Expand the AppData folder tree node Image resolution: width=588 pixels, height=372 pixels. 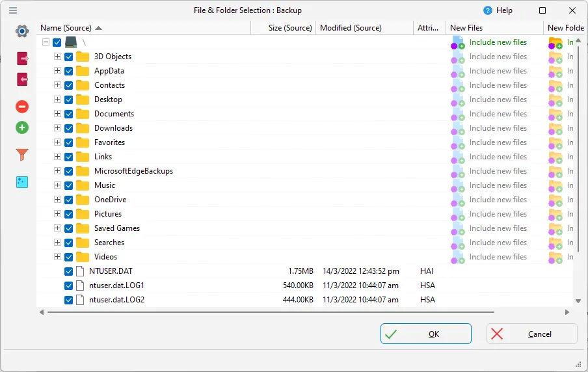point(57,70)
